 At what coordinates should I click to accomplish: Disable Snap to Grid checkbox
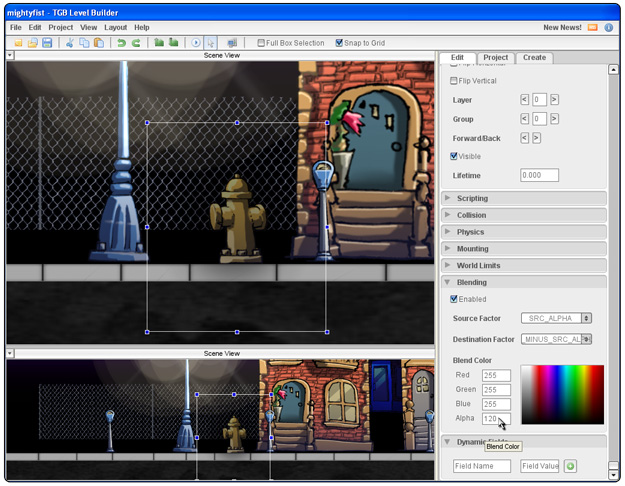tap(339, 43)
